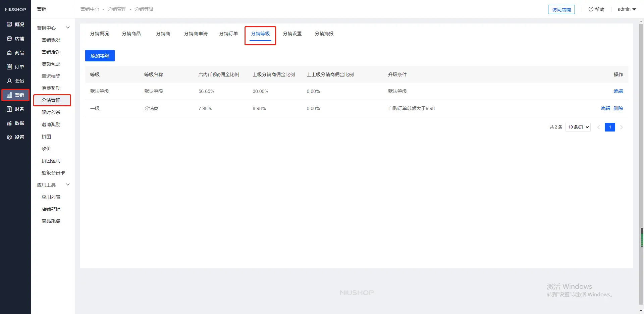Open the 10 条/页 page size dropdown

tap(578, 127)
